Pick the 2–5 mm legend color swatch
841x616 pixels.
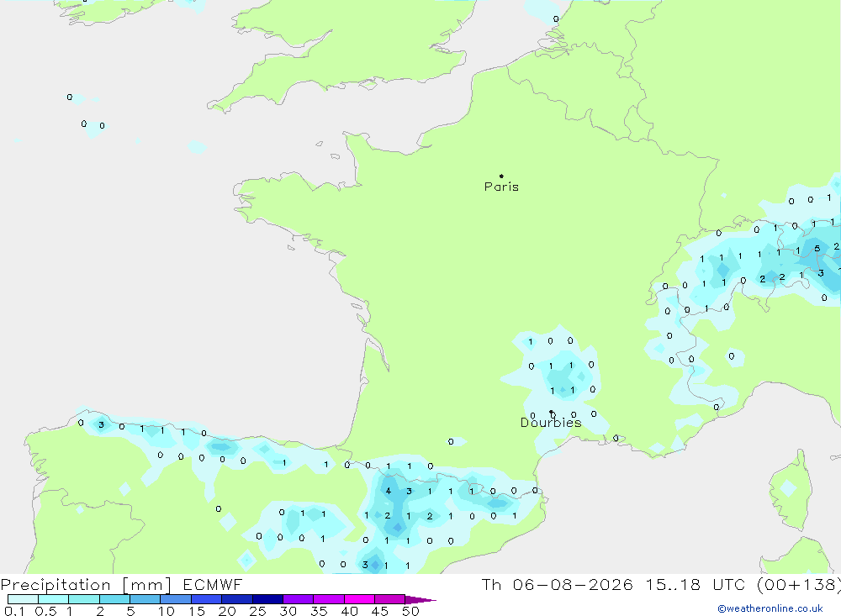[114, 599]
